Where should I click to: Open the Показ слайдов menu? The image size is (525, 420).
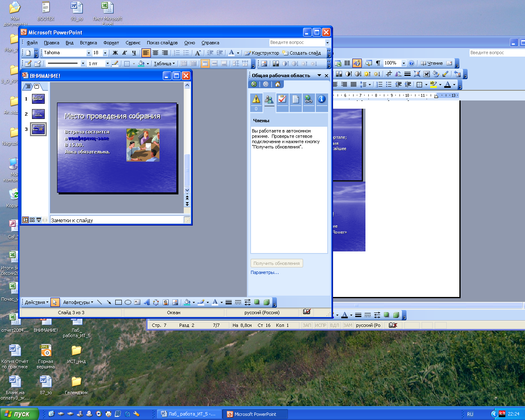click(162, 43)
